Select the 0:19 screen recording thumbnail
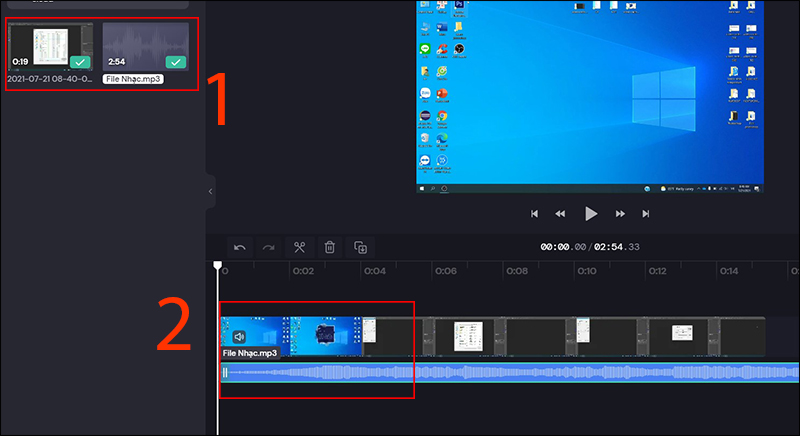This screenshot has height=436, width=800. pos(51,47)
